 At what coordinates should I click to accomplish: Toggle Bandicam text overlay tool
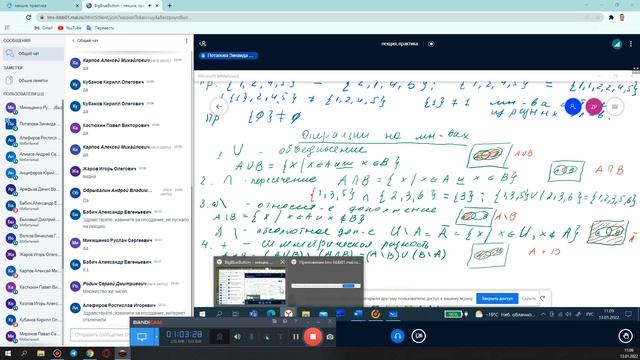[x=281, y=337]
